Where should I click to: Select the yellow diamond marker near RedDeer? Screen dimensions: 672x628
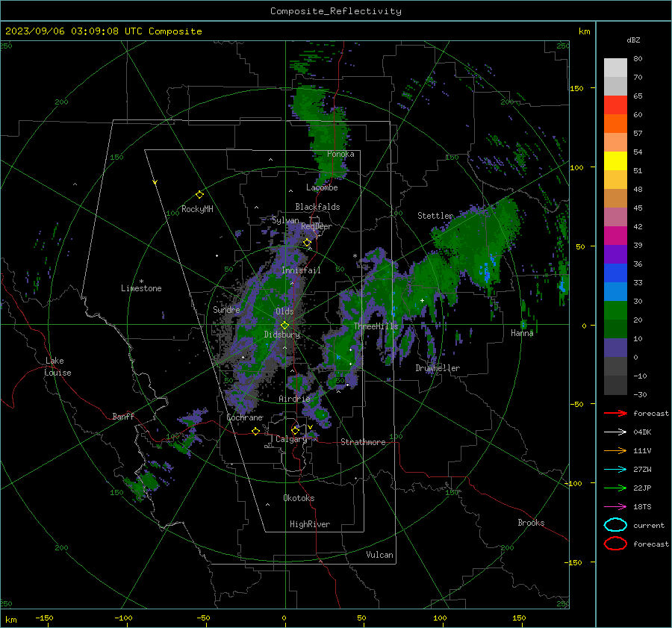click(307, 243)
